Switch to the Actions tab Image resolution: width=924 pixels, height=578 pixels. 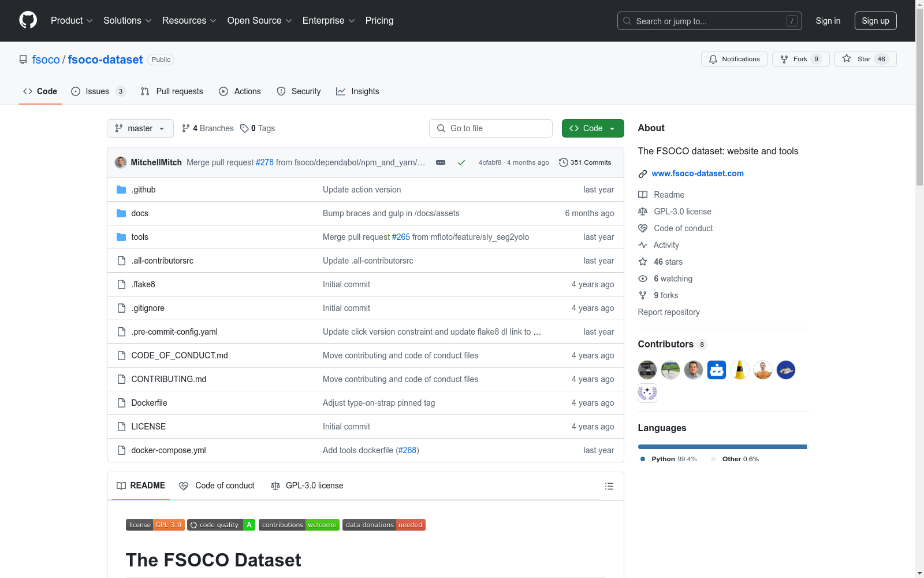tap(240, 91)
